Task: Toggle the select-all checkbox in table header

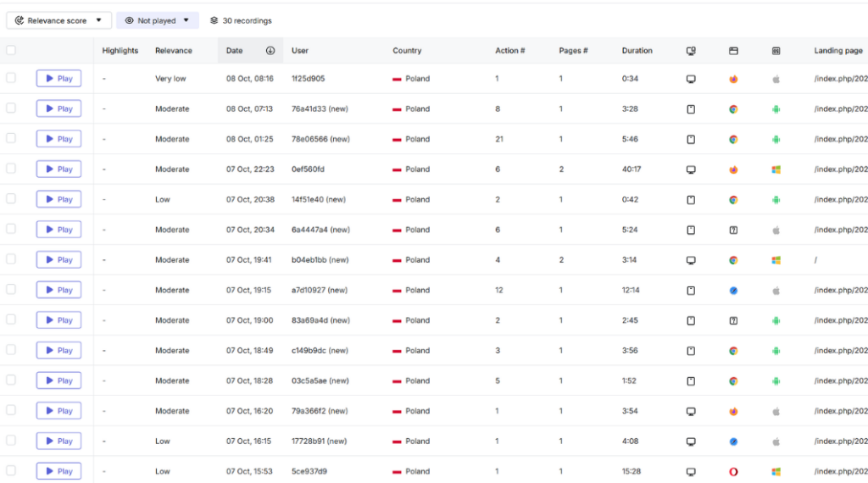Action: 11,50
